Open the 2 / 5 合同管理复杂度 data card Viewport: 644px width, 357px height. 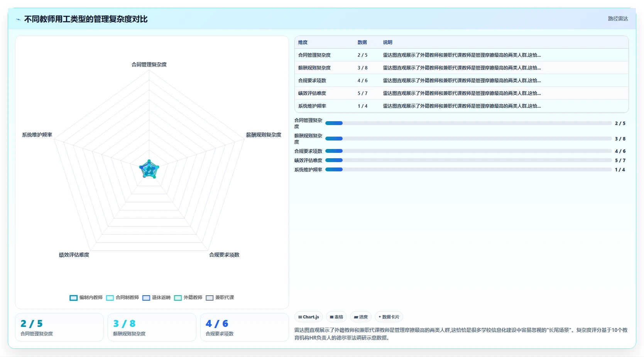pos(59,327)
